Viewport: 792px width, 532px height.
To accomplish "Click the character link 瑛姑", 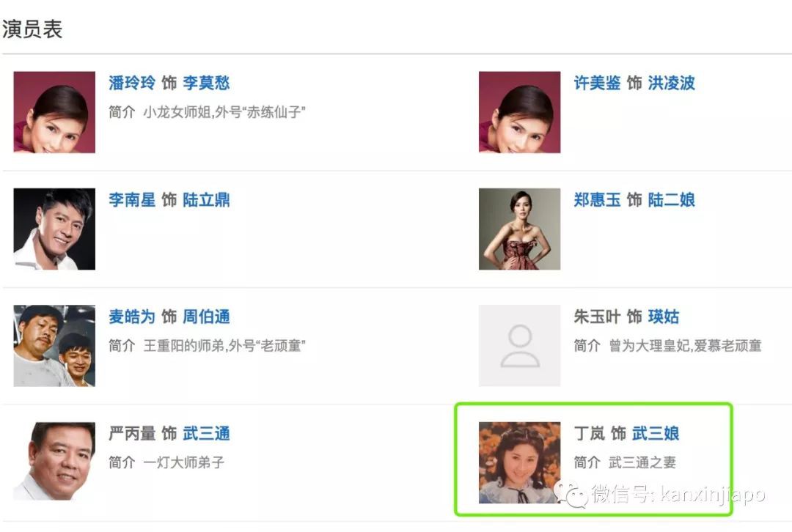I will pyautogui.click(x=663, y=317).
